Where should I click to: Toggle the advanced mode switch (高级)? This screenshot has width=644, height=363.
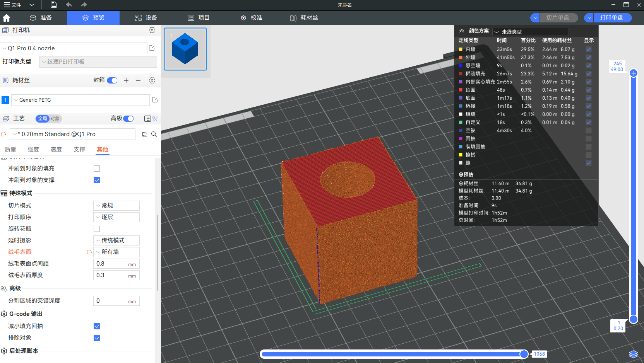pyautogui.click(x=128, y=119)
